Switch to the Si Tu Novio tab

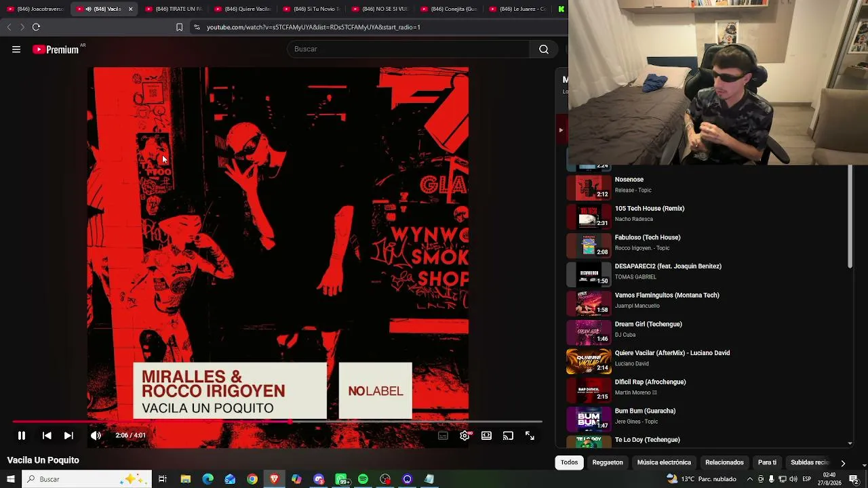click(311, 9)
